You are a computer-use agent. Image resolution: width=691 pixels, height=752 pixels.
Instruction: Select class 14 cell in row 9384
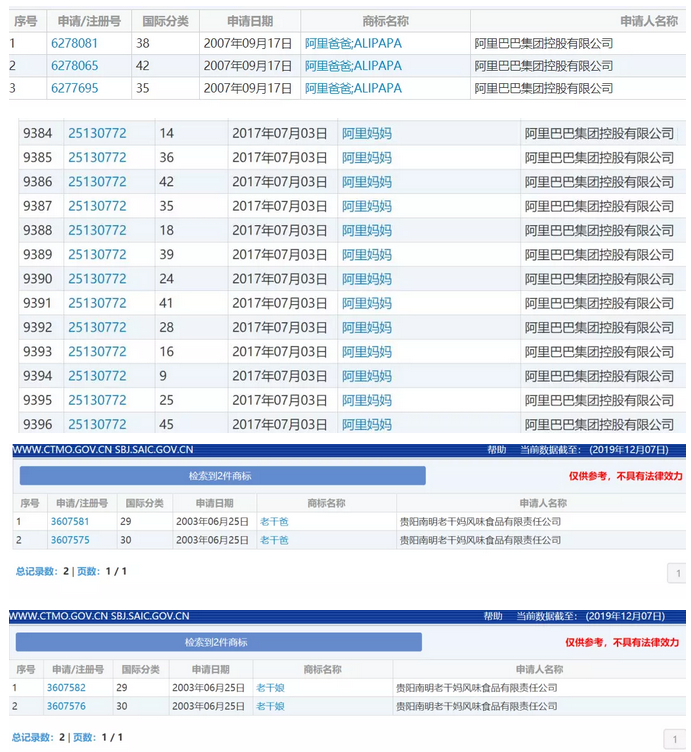point(167,133)
